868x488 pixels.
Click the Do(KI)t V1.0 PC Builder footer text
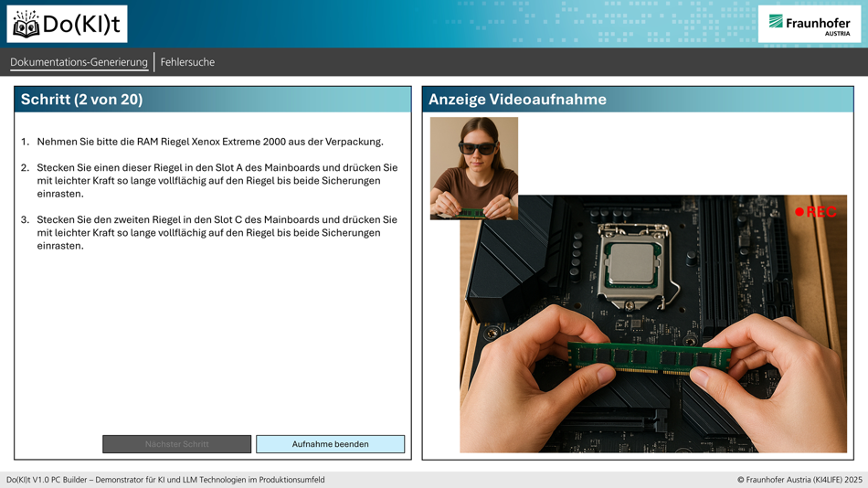(165, 480)
